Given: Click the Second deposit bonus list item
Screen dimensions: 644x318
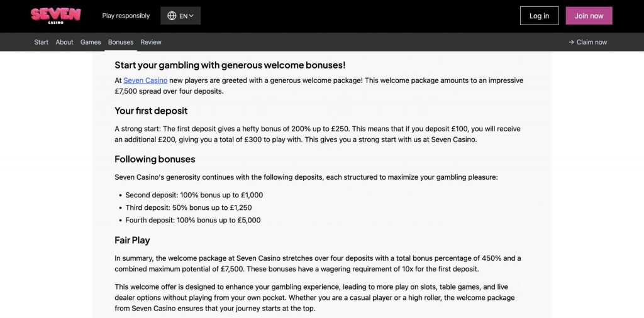Looking at the screenshot, I should [x=194, y=195].
